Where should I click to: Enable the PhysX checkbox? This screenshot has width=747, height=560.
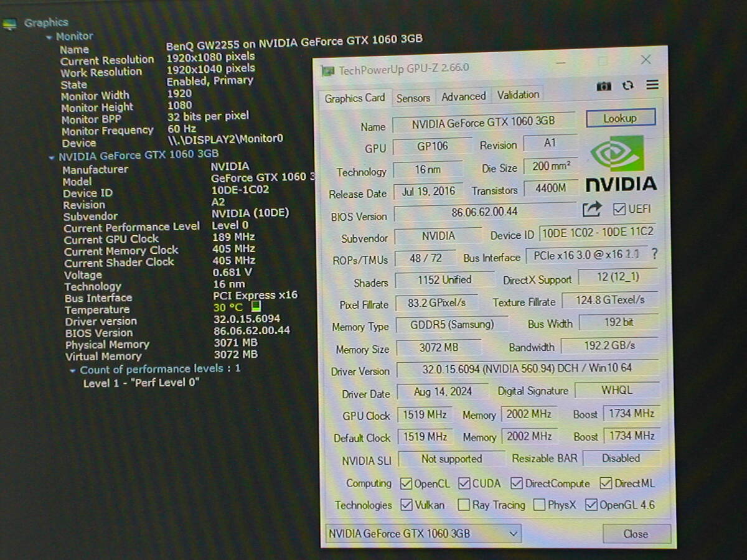539,505
